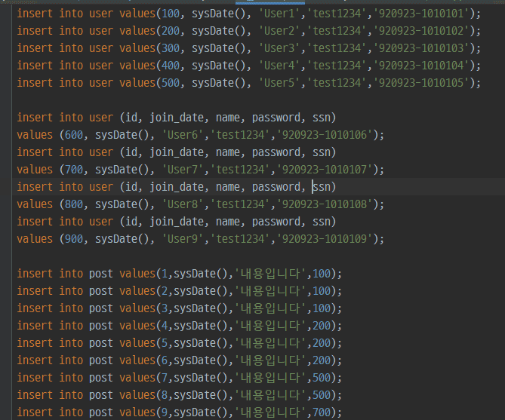Click user id 700 ending the post 9 line
Viewport: 505px width, 420px height.
[322, 413]
